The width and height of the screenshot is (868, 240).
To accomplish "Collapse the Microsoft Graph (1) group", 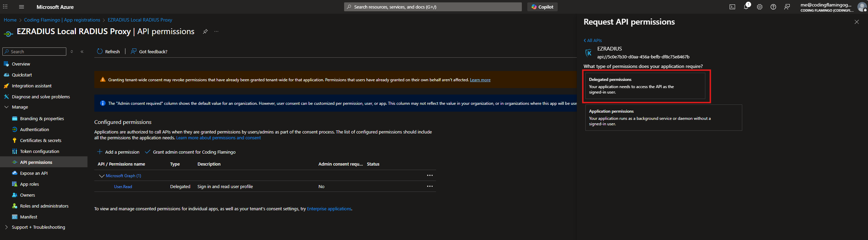I will point(101,176).
